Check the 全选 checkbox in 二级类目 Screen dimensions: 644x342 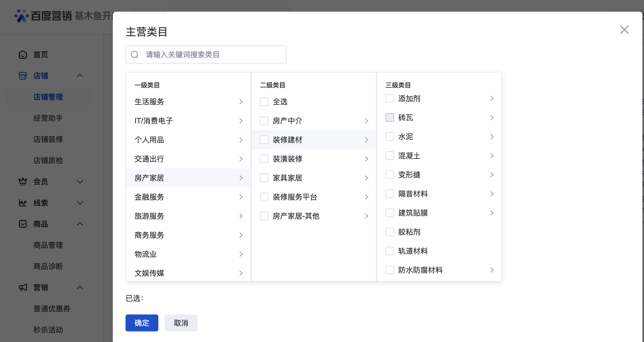pos(264,102)
